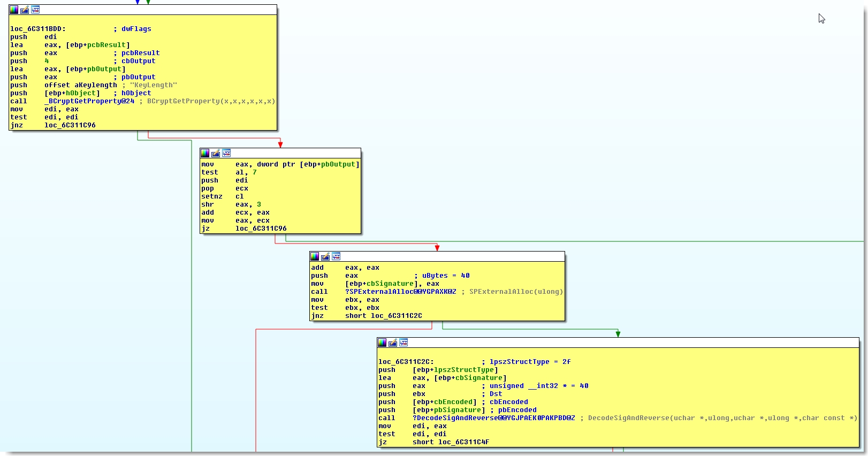
Task: Open the color picker on the setnz cl block
Action: point(205,153)
